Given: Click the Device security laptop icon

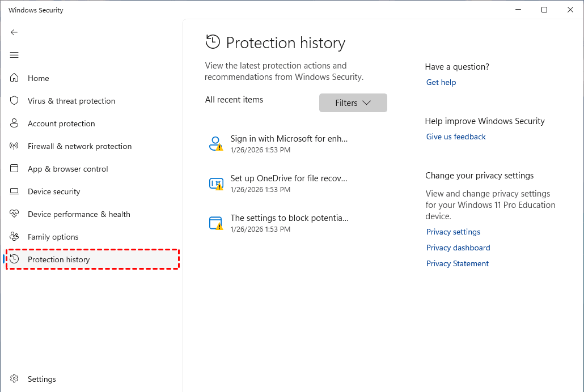Looking at the screenshot, I should click(x=15, y=191).
